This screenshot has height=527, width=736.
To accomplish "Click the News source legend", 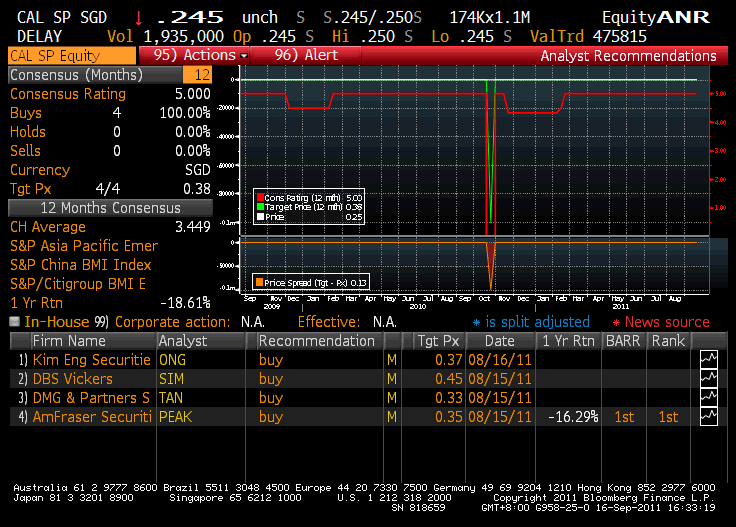I will click(662, 322).
